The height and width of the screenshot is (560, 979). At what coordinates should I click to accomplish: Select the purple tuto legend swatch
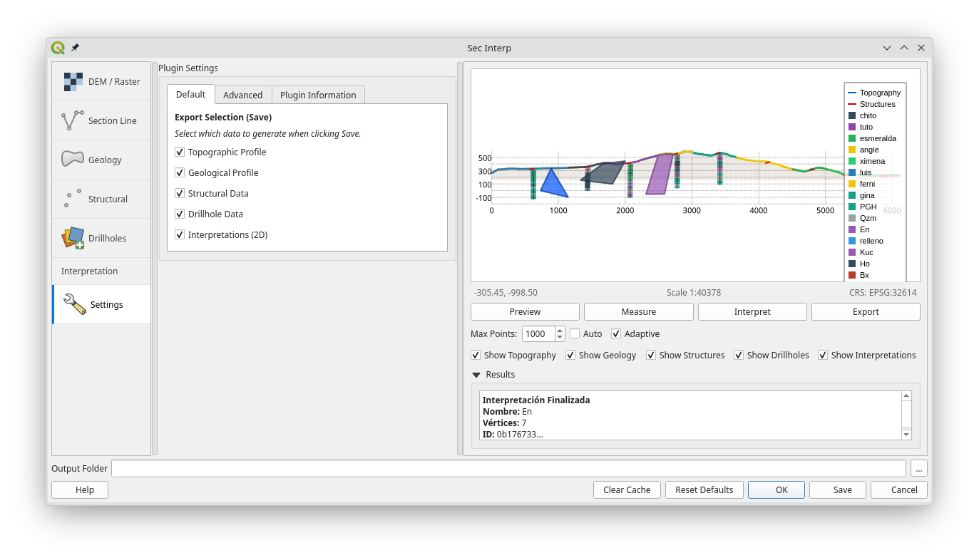coord(854,127)
